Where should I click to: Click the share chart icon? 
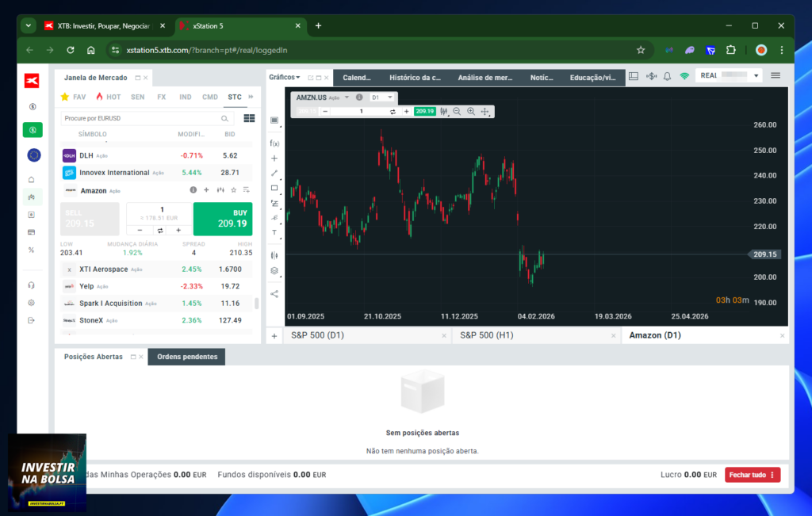point(274,294)
